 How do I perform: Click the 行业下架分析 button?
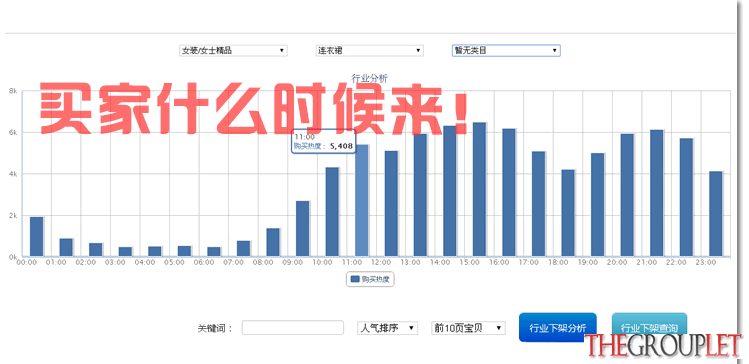coord(557,328)
